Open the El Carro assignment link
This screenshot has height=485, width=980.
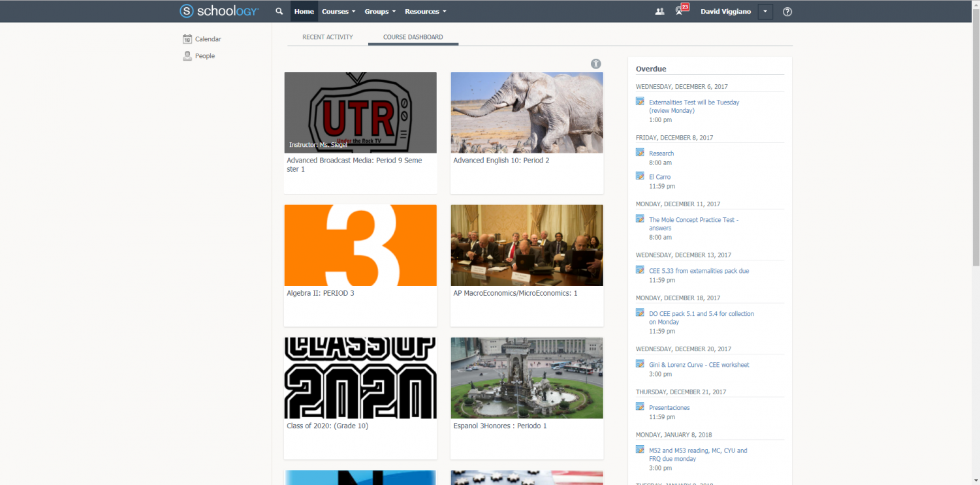pyautogui.click(x=659, y=177)
